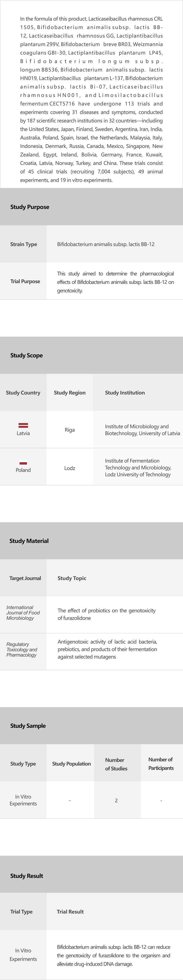Select the Study Result section heading
183x980 pixels.
[27, 875]
